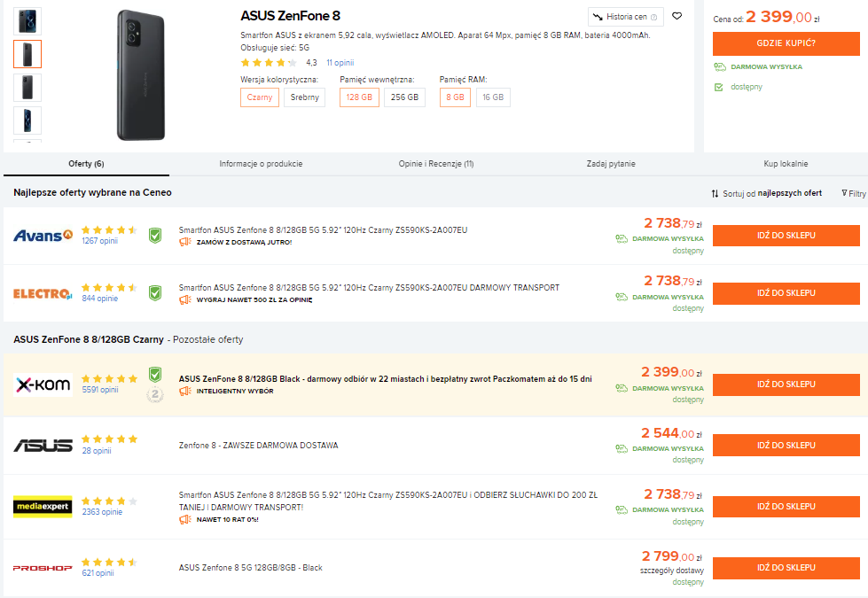This screenshot has height=598, width=868.
Task: Click the green trusted shield in x-kom row
Action: 155,375
